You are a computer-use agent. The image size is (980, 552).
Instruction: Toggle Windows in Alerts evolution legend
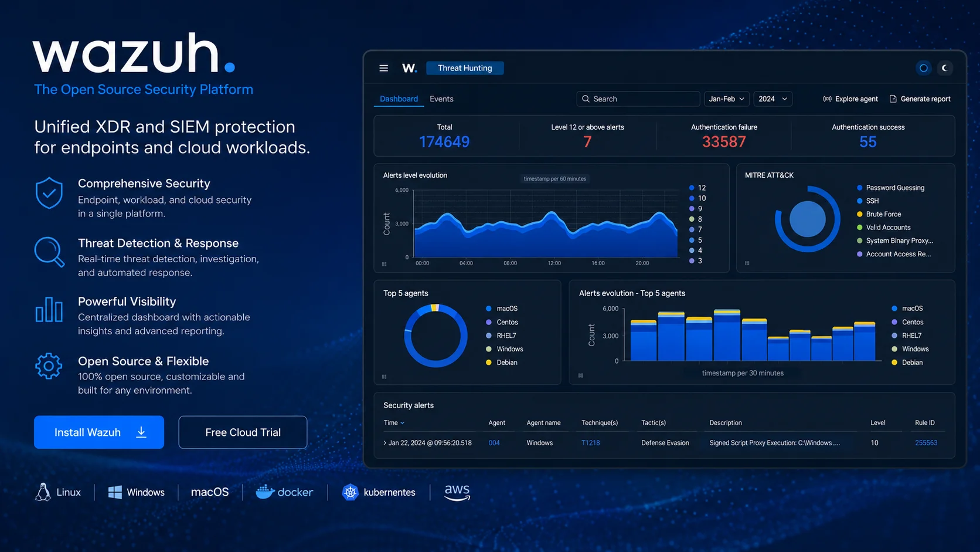(x=910, y=349)
